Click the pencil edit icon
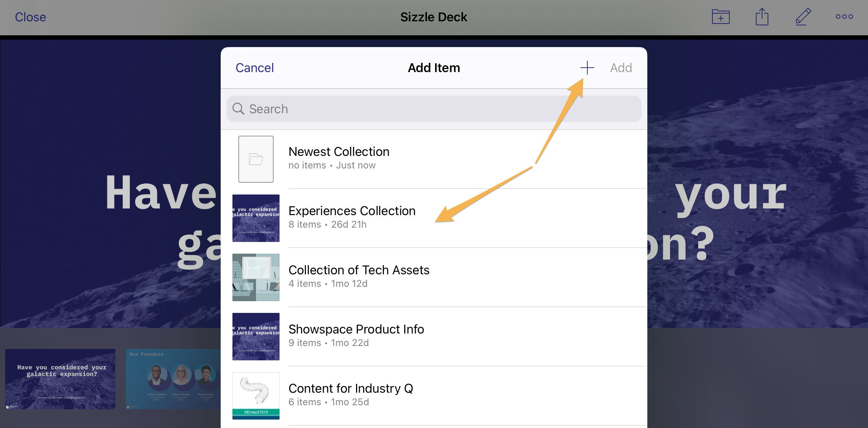868x428 pixels. click(x=803, y=17)
